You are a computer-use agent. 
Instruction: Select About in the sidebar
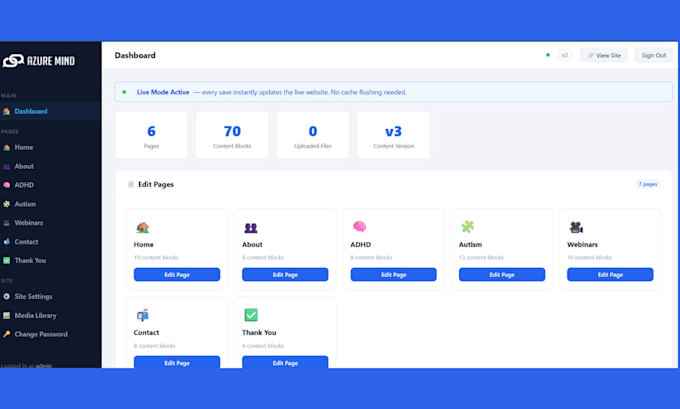click(x=50, y=167)
